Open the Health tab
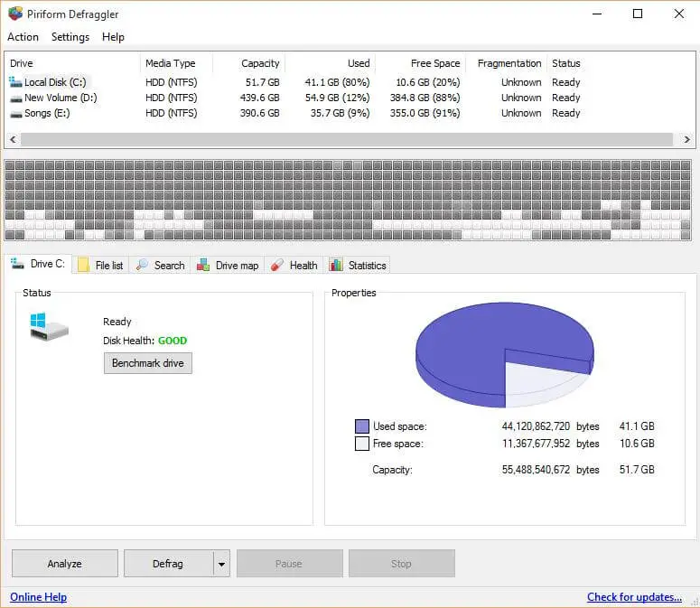The width and height of the screenshot is (700, 608). pos(294,266)
